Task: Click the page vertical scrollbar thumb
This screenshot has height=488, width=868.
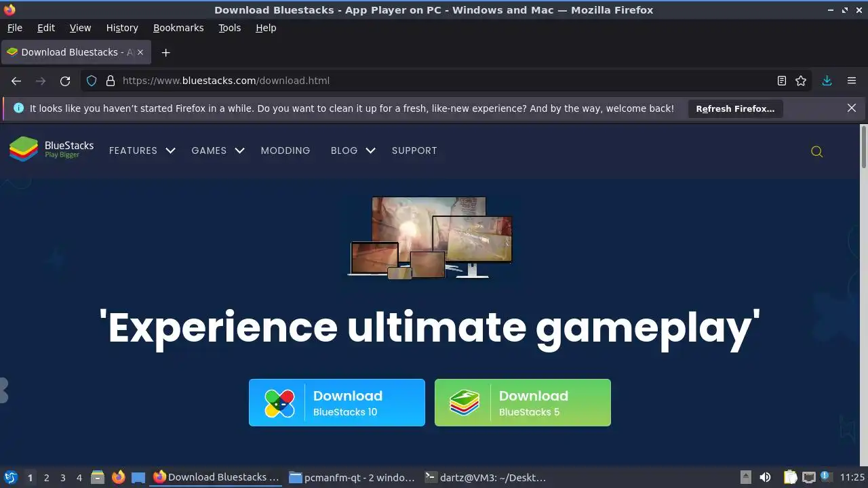Action: [864, 146]
